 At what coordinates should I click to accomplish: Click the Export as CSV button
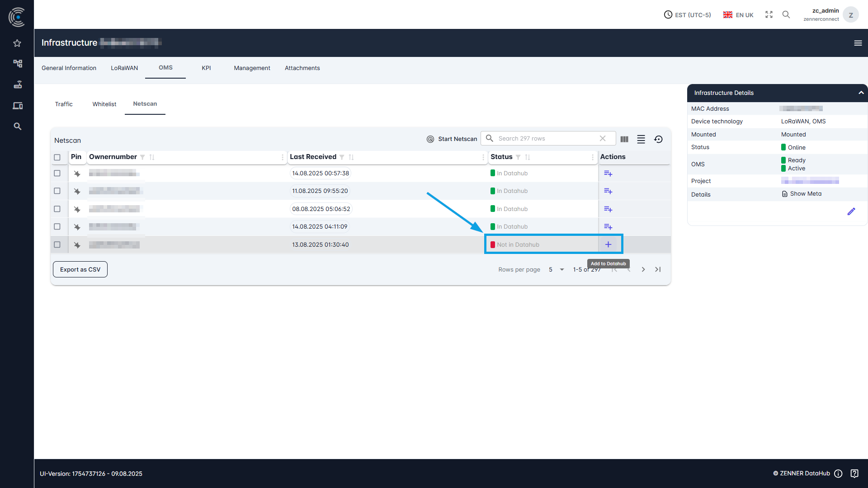coord(80,269)
